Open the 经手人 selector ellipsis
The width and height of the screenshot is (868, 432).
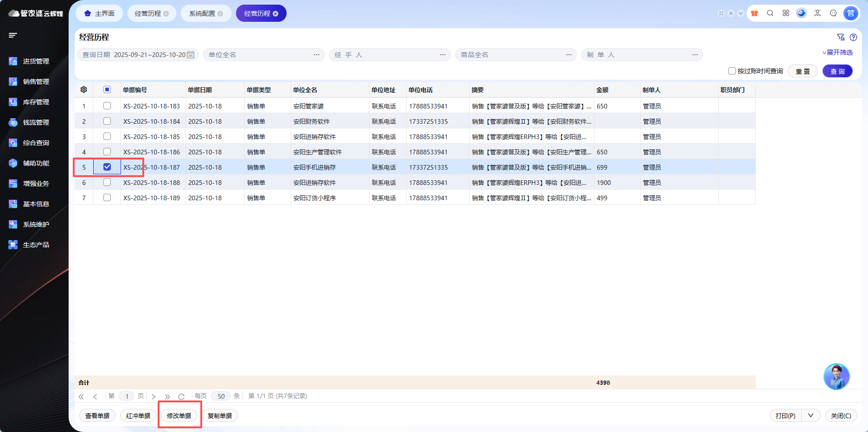click(x=443, y=55)
